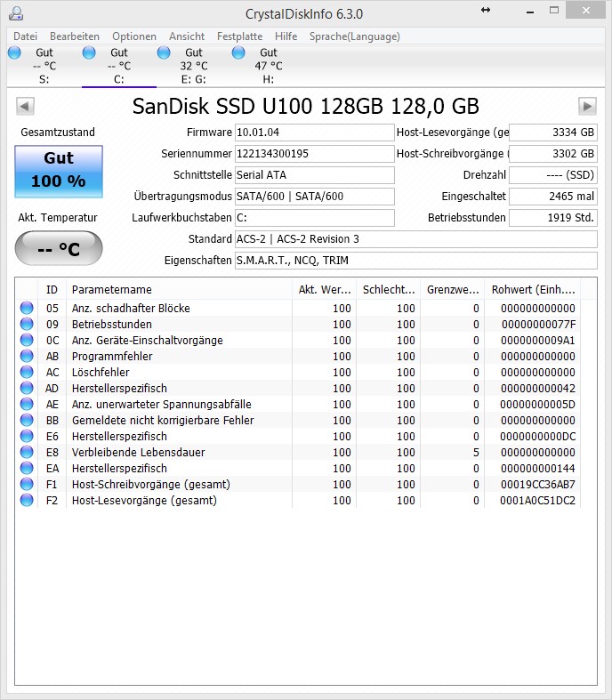
Task: Select 'Anz. Geräte-Einschaltvorgänge' parameter text
Action: [148, 340]
